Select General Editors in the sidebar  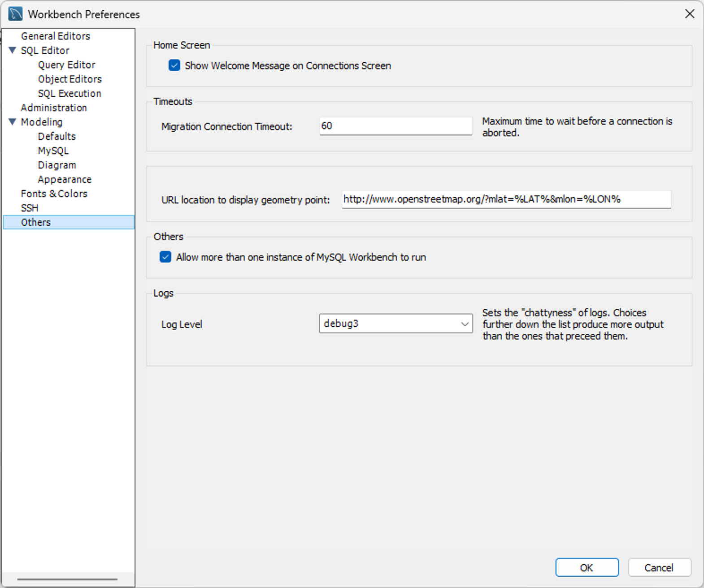[x=56, y=36]
